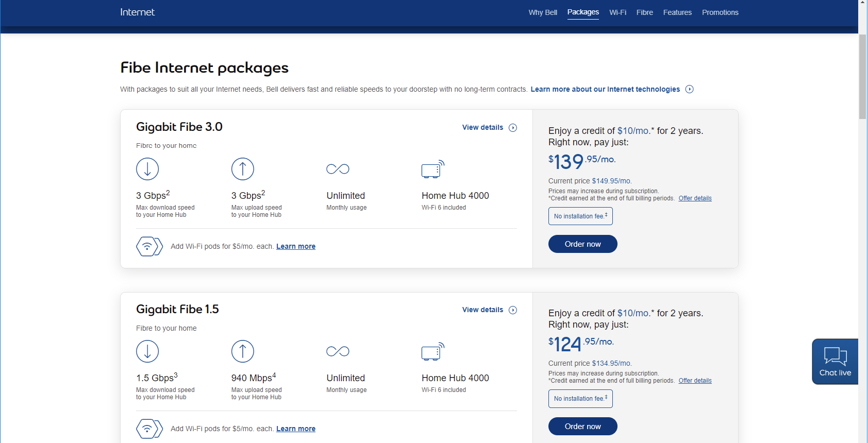The width and height of the screenshot is (868, 443).
Task: Click the circled arrow beside Gigabit Fibe 1.5 View details
Action: click(x=513, y=310)
